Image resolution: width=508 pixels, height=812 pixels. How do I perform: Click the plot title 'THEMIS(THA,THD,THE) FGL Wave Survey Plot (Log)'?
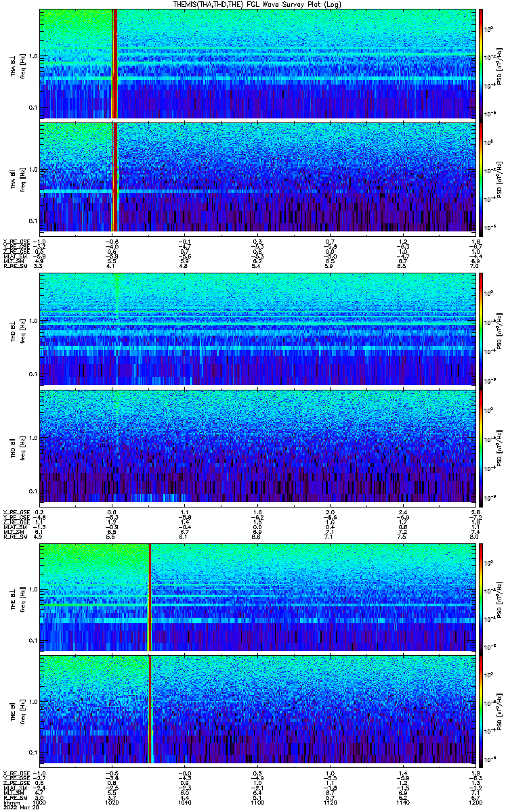click(x=257, y=4)
